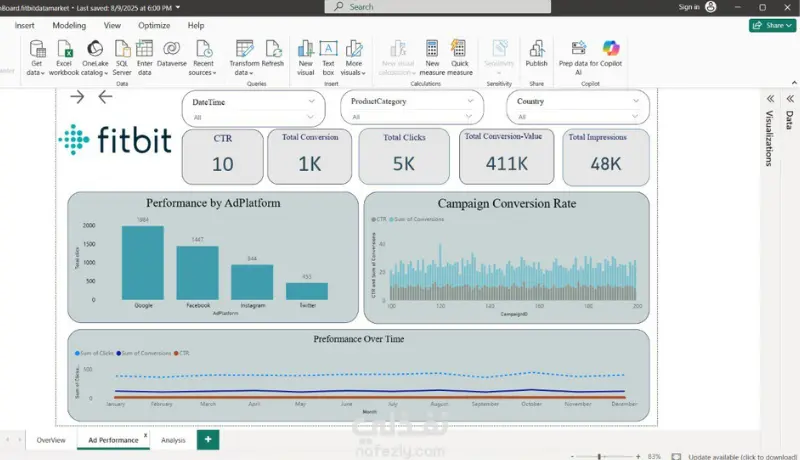Open the Copilot pane

[611, 54]
